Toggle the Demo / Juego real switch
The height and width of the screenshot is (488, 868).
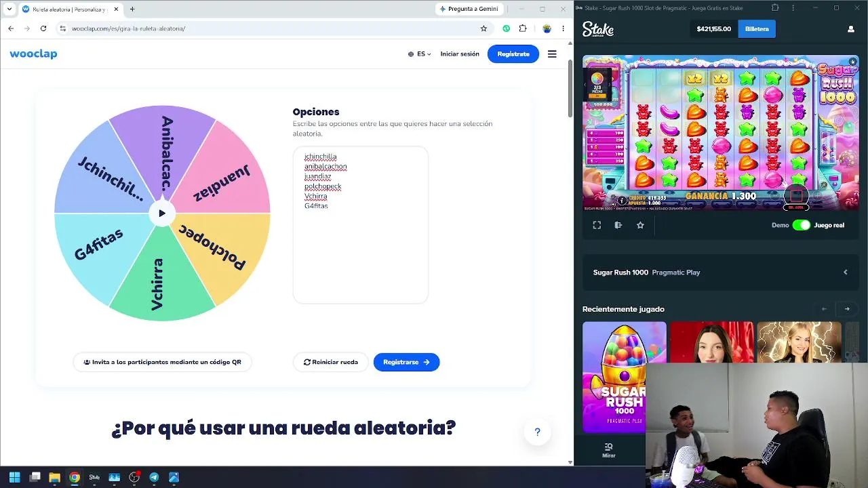point(801,225)
